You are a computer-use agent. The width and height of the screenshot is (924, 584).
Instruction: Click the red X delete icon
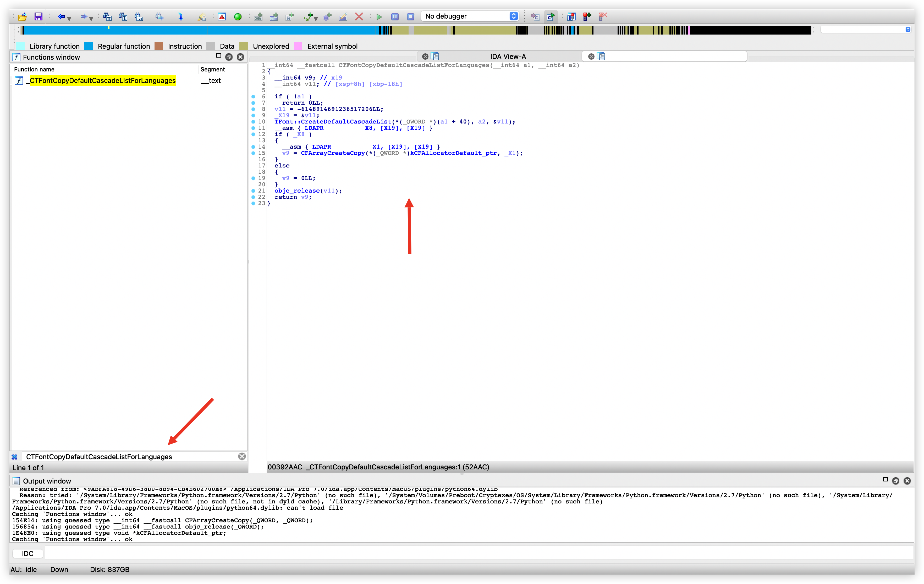click(359, 16)
